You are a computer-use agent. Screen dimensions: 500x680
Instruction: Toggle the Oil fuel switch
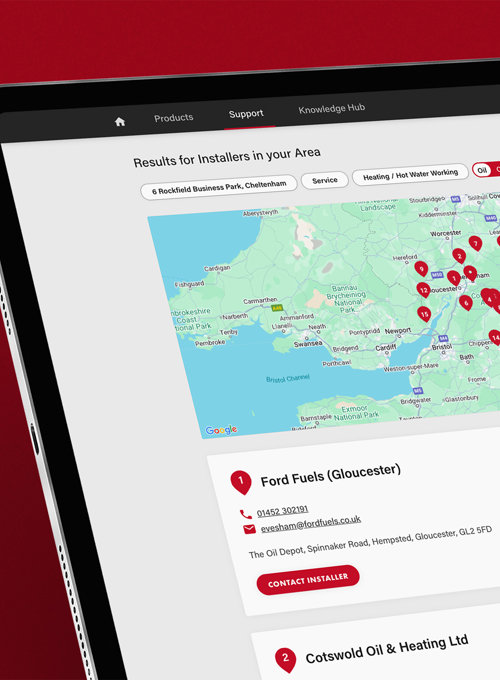point(487,170)
